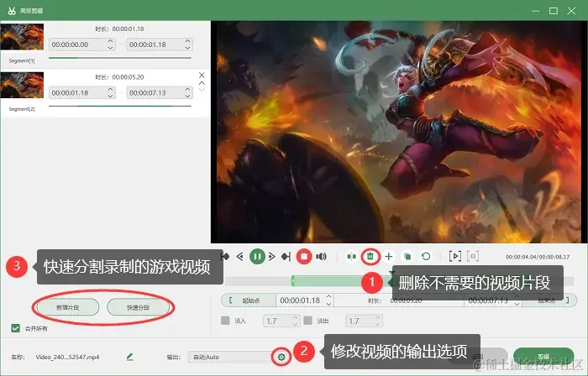Click the split segment icon
The image size is (588, 376).
[351, 257]
